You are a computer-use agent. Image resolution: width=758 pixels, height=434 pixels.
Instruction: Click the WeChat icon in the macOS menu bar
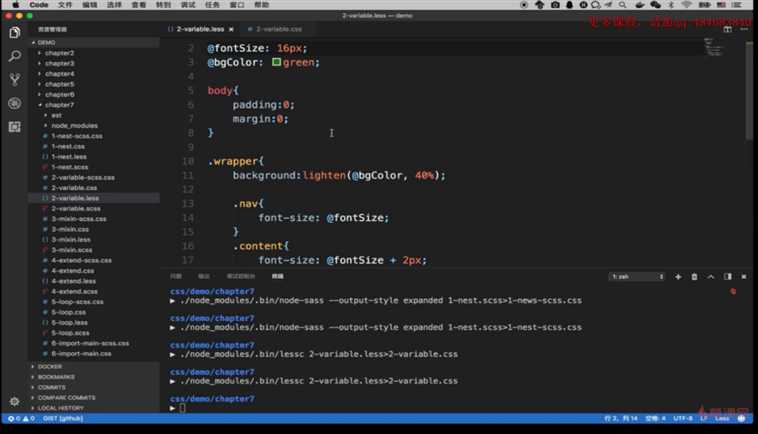pos(655,5)
